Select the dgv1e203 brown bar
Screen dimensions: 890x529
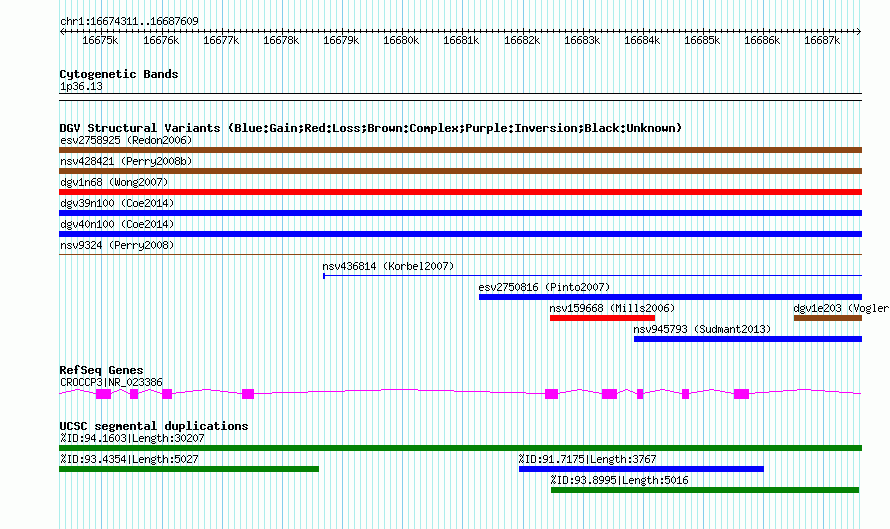coord(828,318)
